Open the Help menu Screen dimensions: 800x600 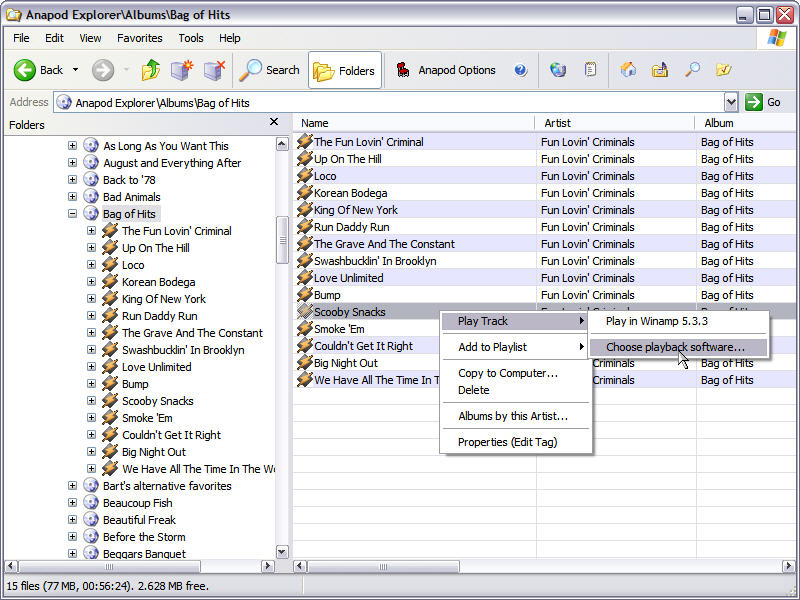pos(230,38)
